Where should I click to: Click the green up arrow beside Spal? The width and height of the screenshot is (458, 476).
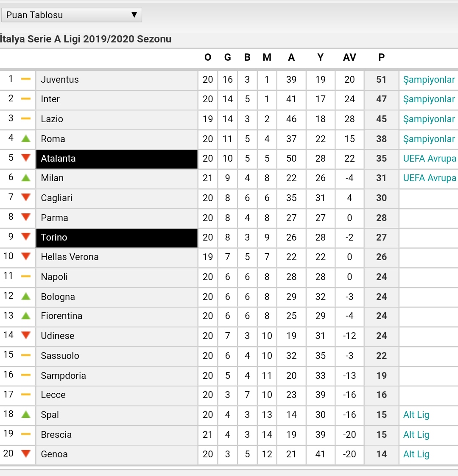[26, 414]
